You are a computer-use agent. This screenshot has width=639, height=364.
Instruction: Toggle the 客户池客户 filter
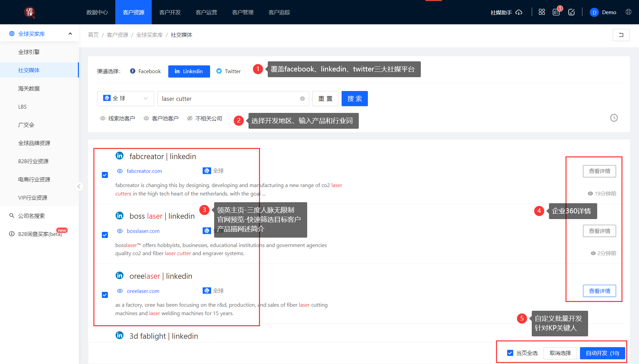[161, 118]
